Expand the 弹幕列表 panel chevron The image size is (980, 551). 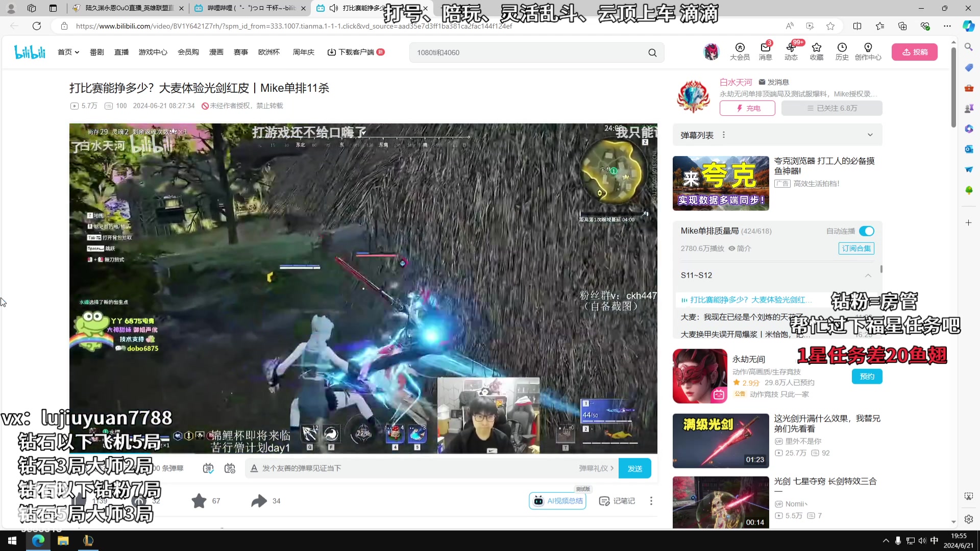870,135
